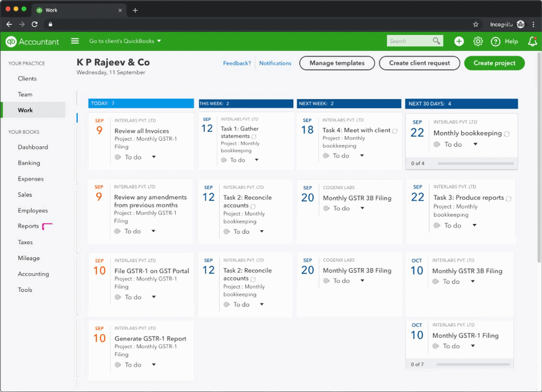Open To do dropdown on File GSTR-1 on GST Portal

point(154,297)
